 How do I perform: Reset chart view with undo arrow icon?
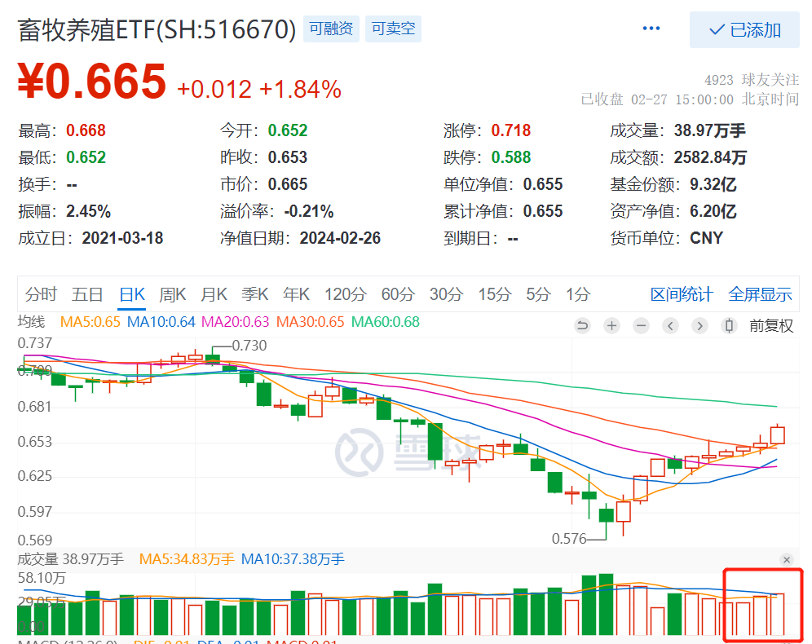[582, 325]
